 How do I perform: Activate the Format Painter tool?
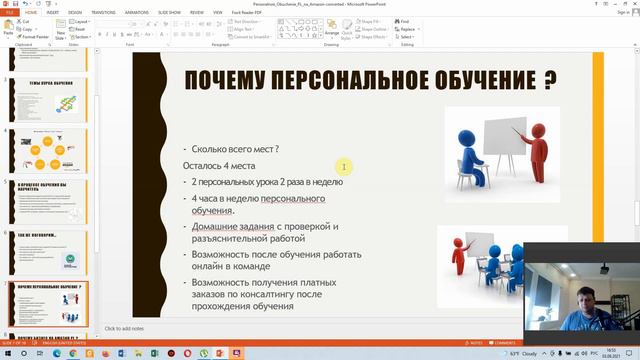point(33,37)
